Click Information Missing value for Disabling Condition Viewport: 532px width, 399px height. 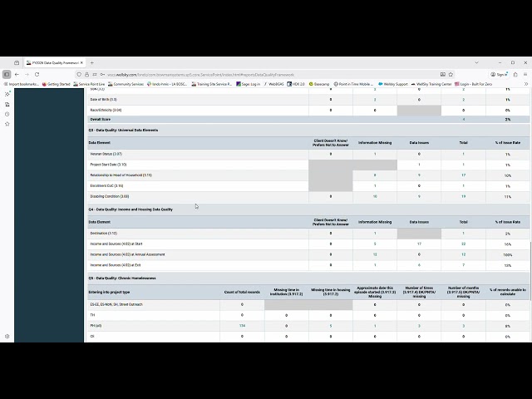pyautogui.click(x=375, y=196)
